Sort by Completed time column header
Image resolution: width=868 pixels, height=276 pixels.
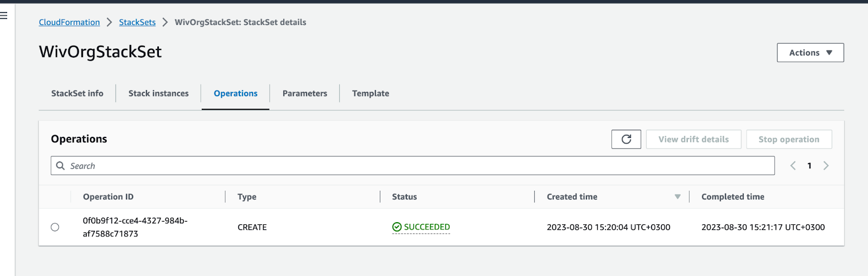[732, 197]
